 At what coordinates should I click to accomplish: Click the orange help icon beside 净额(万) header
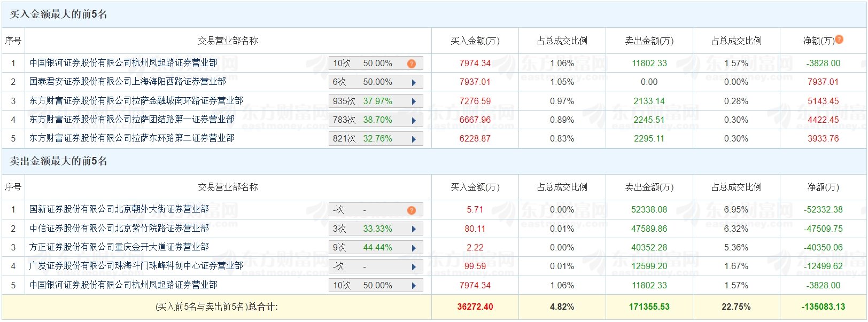pyautogui.click(x=839, y=39)
